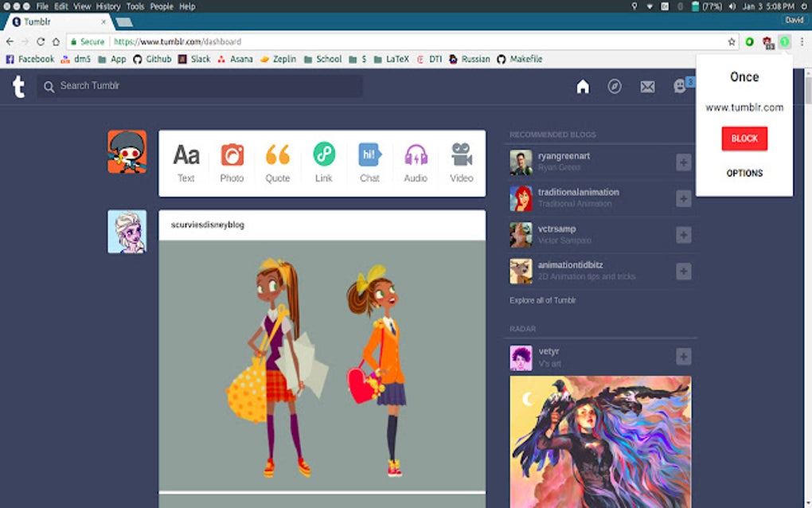Follow the ryangreenart blog
The height and width of the screenshot is (508, 812).
[683, 162]
